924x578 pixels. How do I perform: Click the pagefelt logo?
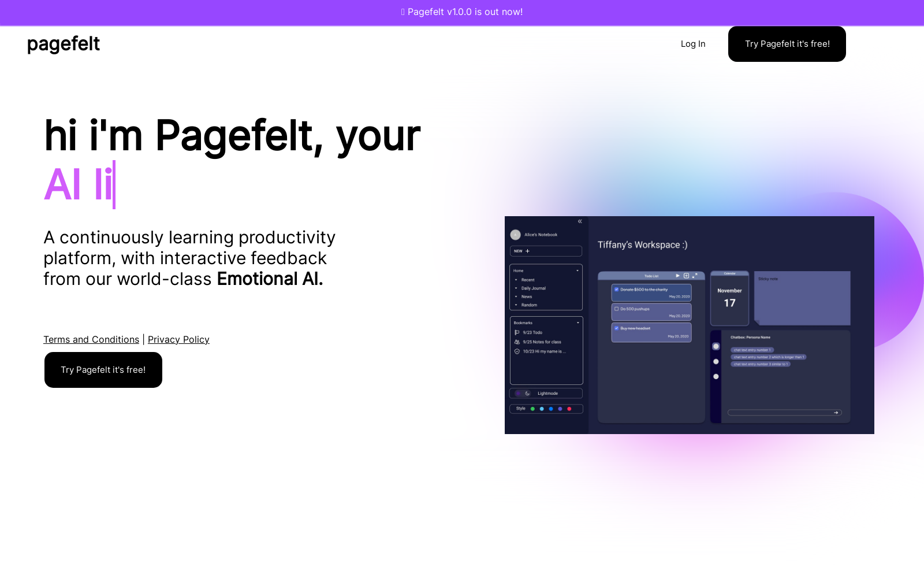(64, 44)
